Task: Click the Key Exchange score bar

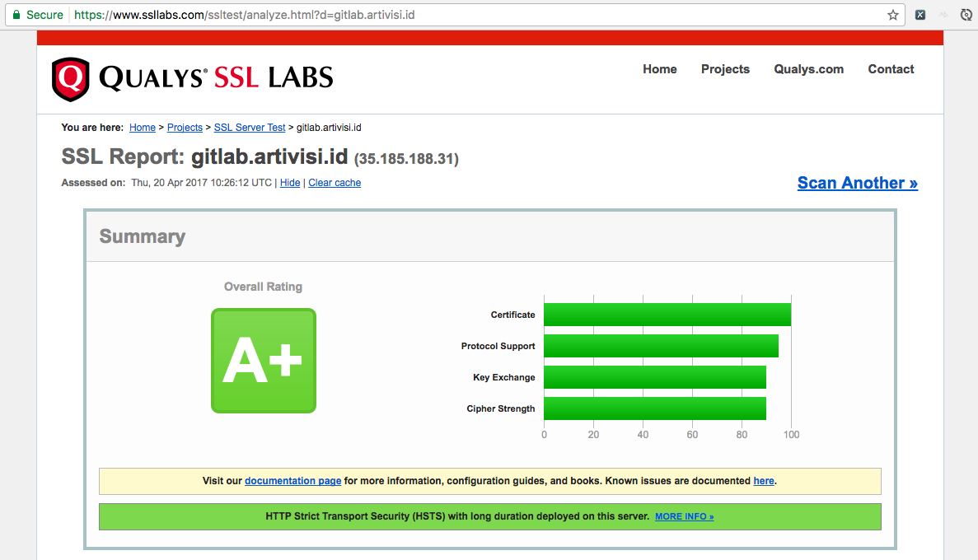Action: pos(655,377)
